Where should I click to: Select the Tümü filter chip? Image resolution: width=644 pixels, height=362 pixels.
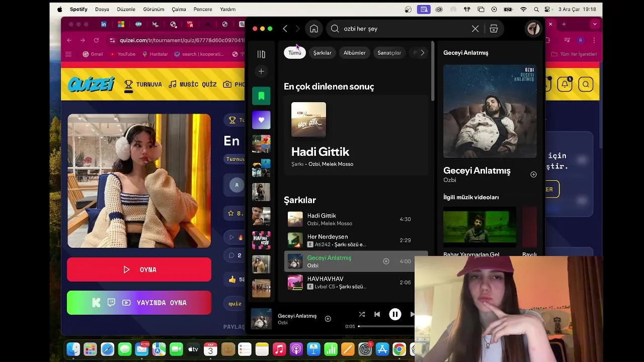[x=295, y=53]
